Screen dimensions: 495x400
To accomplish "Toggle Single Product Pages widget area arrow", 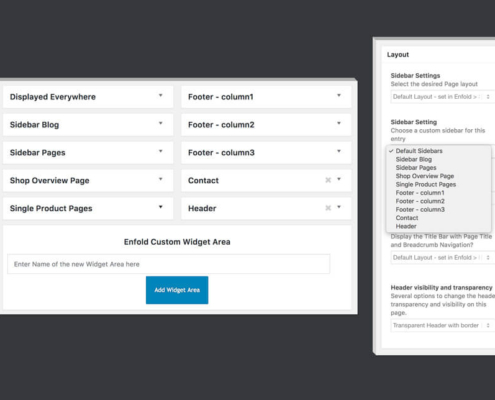I will coord(160,207).
